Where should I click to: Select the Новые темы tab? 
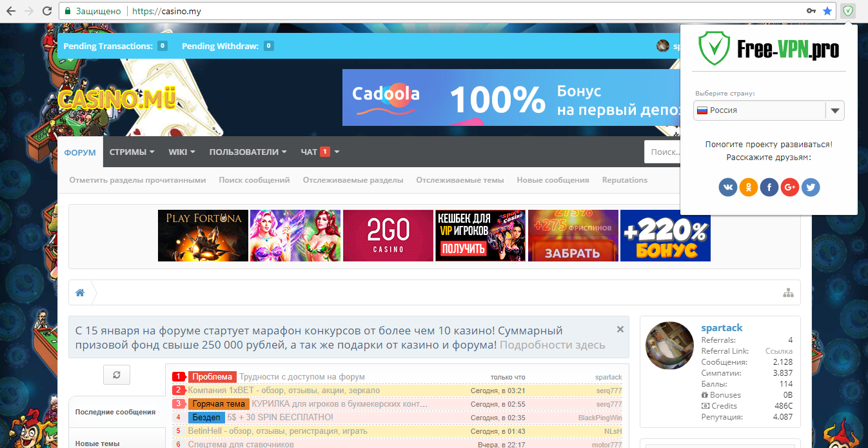coord(97,443)
